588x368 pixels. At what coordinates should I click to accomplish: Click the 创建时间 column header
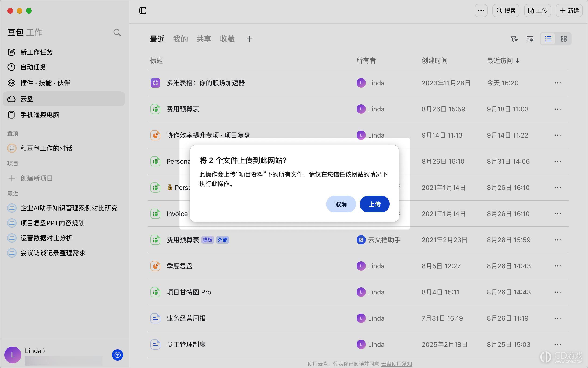point(434,61)
